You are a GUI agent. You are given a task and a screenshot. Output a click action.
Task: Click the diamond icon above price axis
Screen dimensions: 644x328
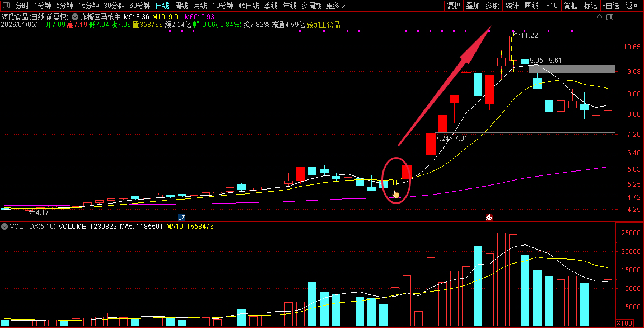click(x=599, y=17)
